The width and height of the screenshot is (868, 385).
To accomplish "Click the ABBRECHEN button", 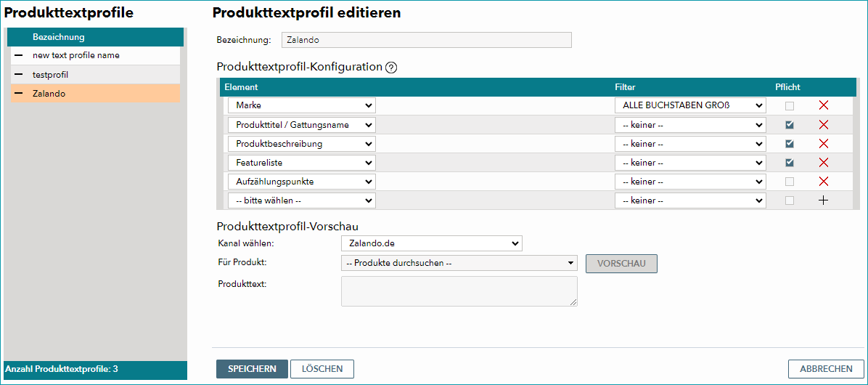I will 826,369.
